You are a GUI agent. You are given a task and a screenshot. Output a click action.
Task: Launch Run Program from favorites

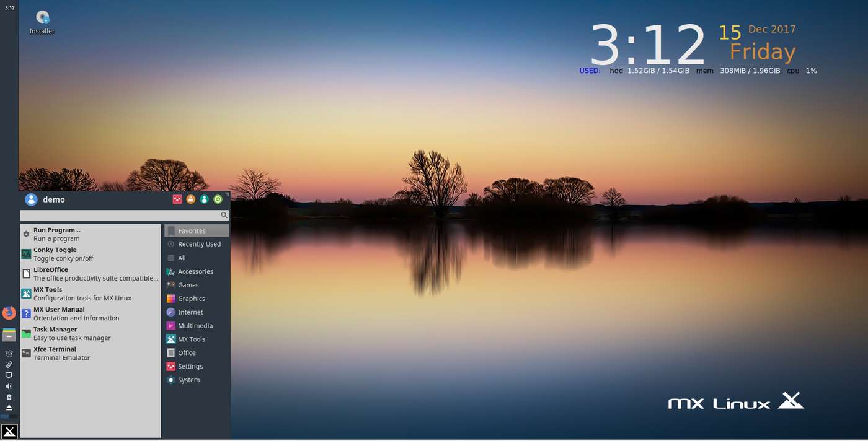tap(91, 234)
